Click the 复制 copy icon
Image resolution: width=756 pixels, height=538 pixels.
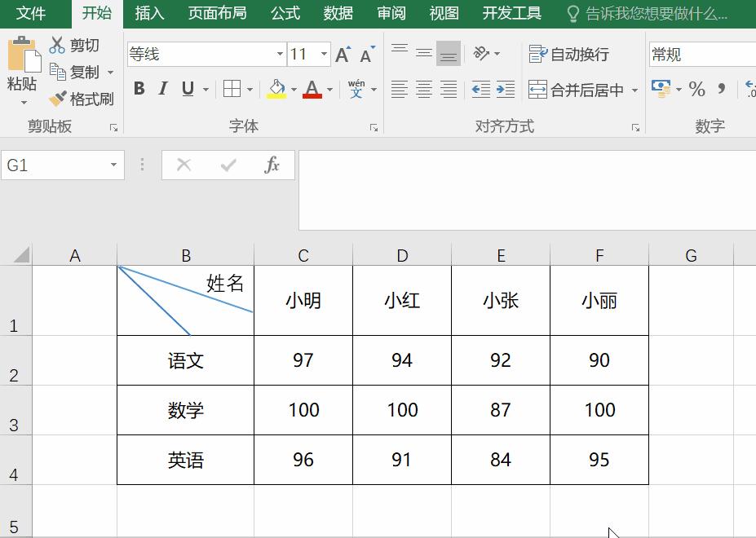(x=56, y=72)
